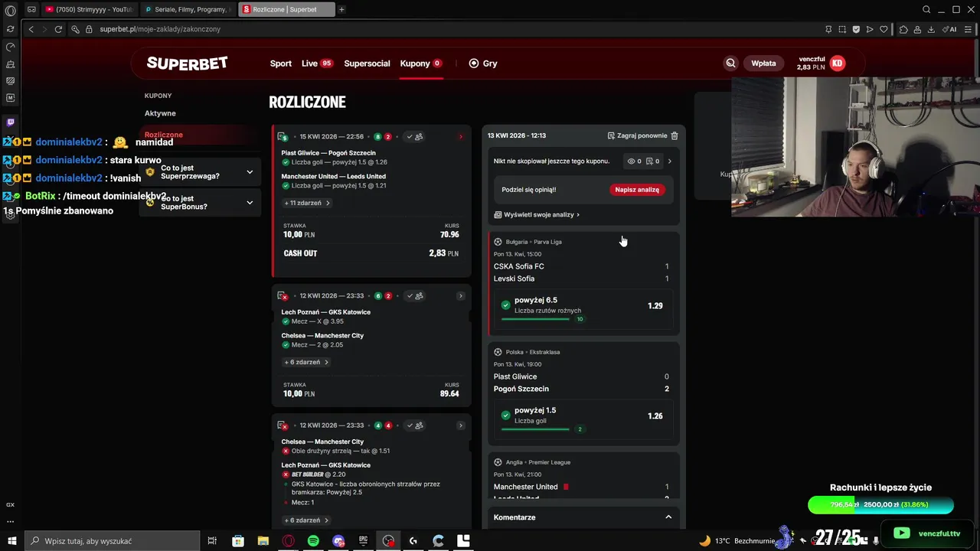Screen dimensions: 980x551
Task: Open Task View in taskbar
Action: pos(213,541)
